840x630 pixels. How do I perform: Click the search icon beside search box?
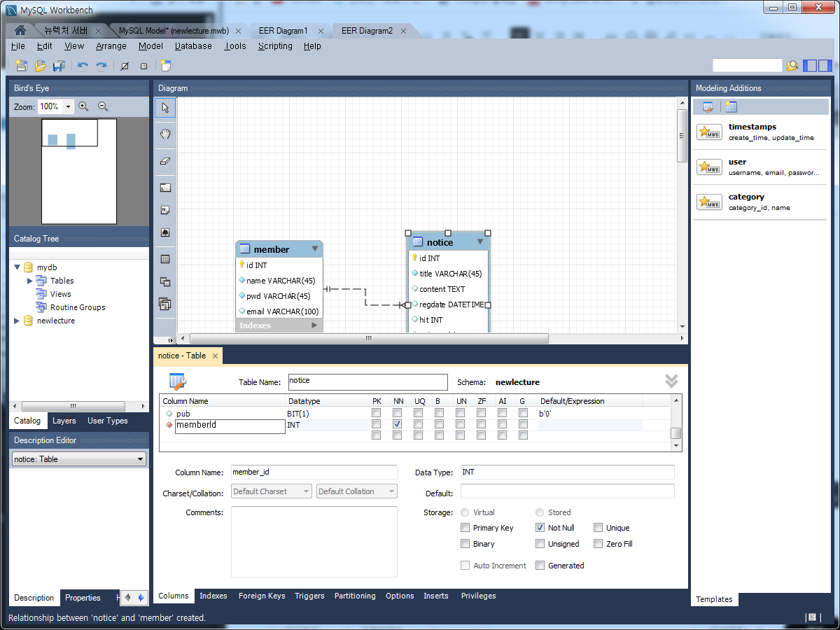pyautogui.click(x=792, y=66)
